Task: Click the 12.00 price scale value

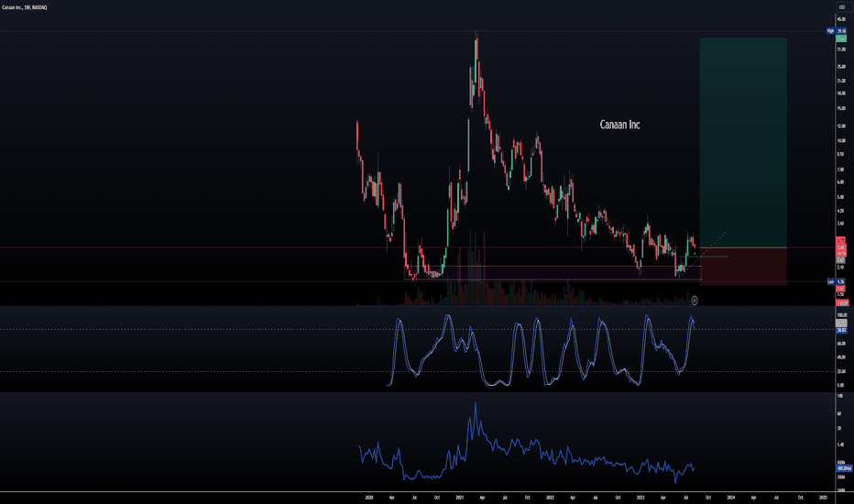Action: pyautogui.click(x=841, y=126)
